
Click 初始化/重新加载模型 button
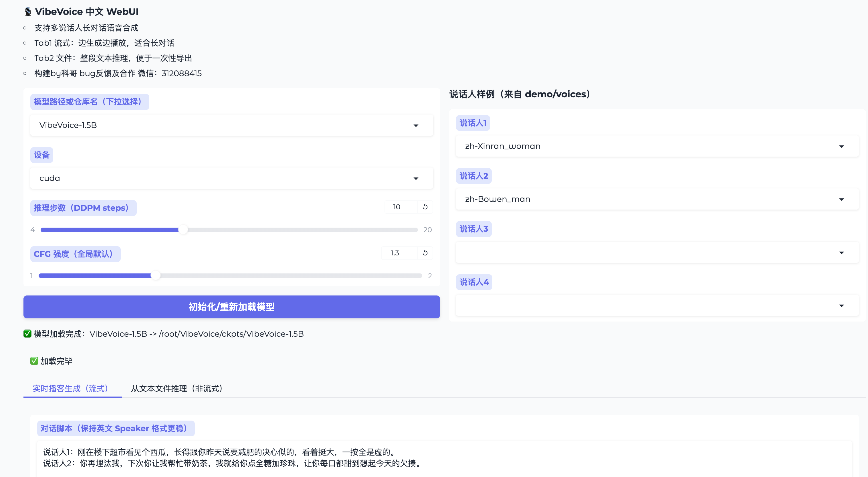coord(231,307)
